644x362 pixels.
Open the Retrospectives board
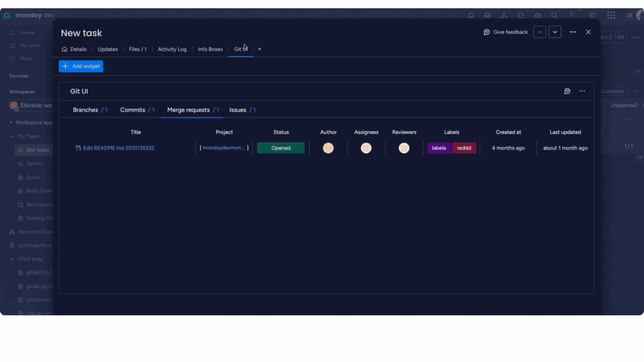(x=35, y=204)
